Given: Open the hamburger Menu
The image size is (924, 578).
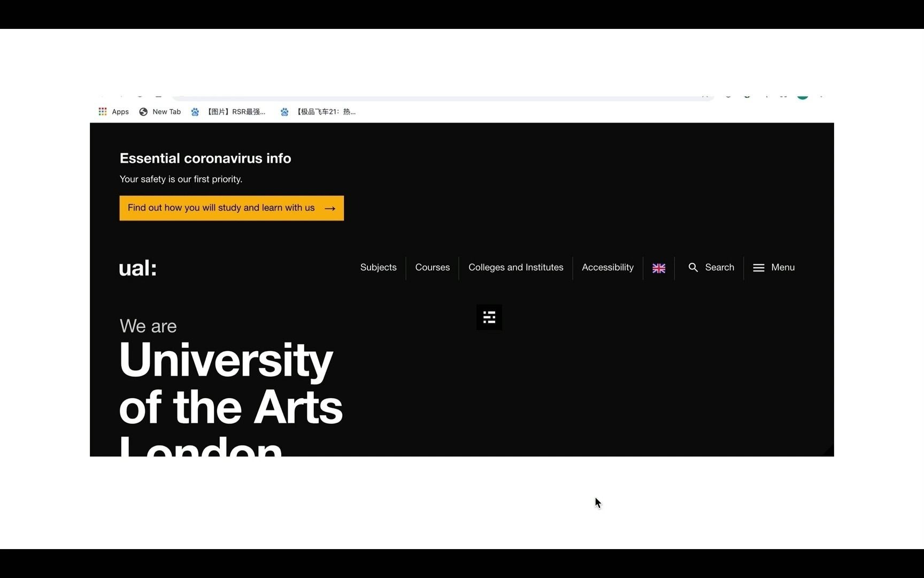Looking at the screenshot, I should click(x=774, y=268).
